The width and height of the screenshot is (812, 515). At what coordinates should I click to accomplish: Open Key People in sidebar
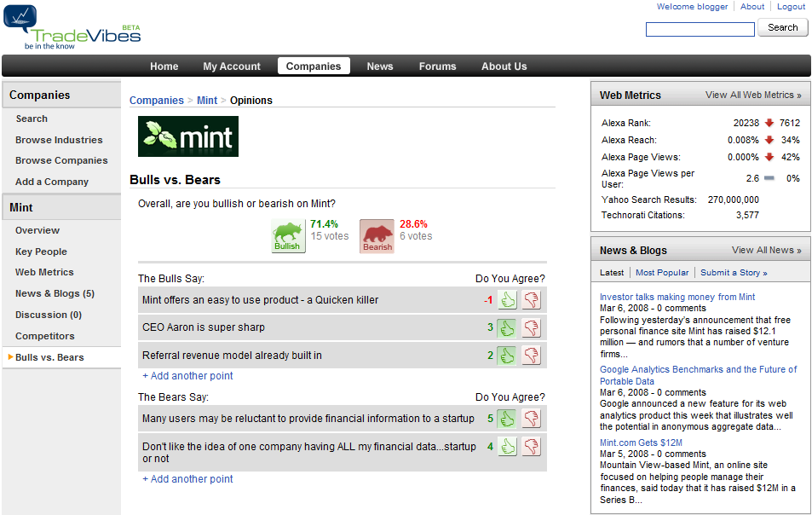coord(41,252)
